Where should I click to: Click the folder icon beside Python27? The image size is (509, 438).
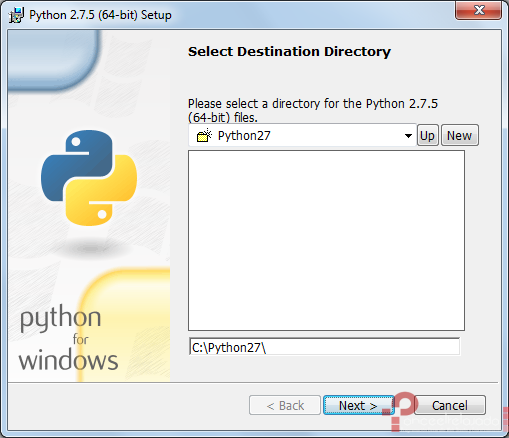[204, 136]
